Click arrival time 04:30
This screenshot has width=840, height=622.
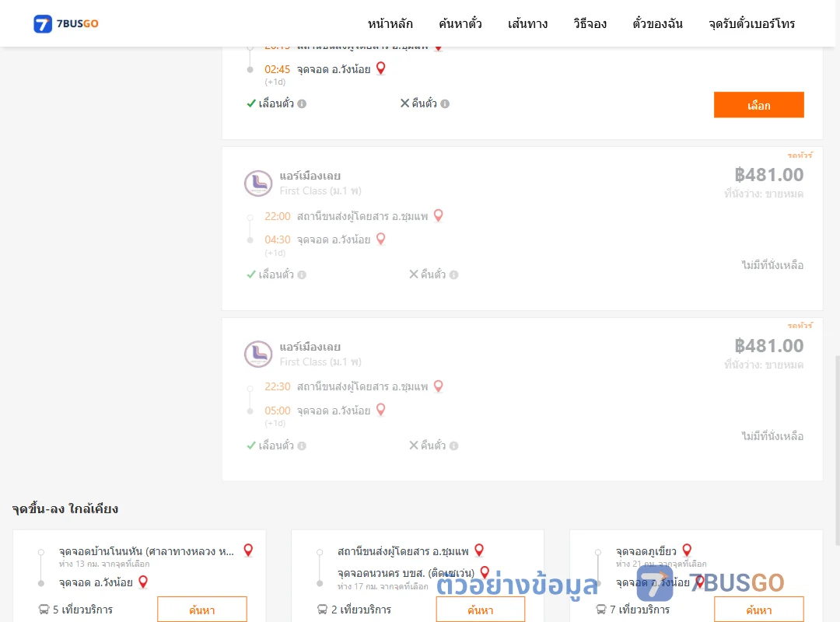click(x=278, y=240)
